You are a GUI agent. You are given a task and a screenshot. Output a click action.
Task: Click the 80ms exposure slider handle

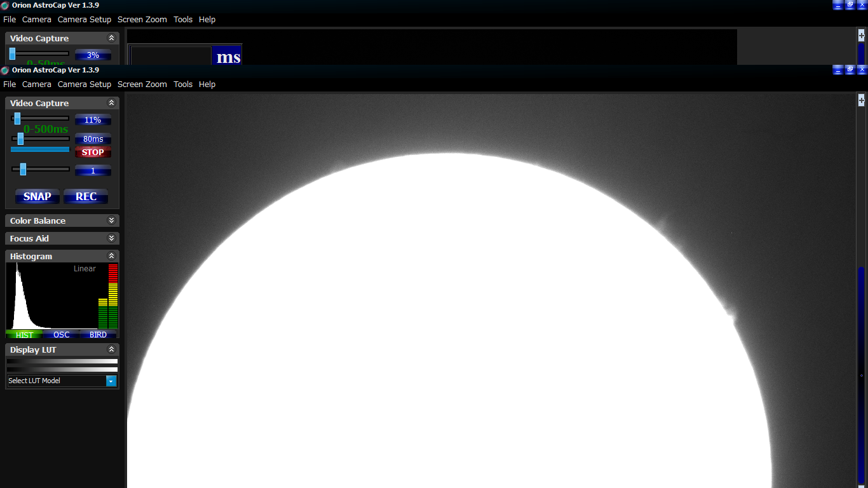(x=20, y=139)
